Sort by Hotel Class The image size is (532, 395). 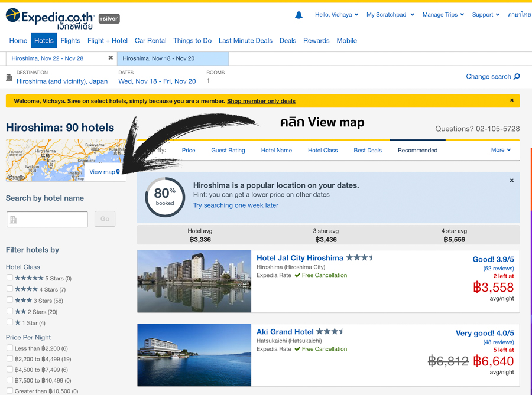click(x=323, y=150)
